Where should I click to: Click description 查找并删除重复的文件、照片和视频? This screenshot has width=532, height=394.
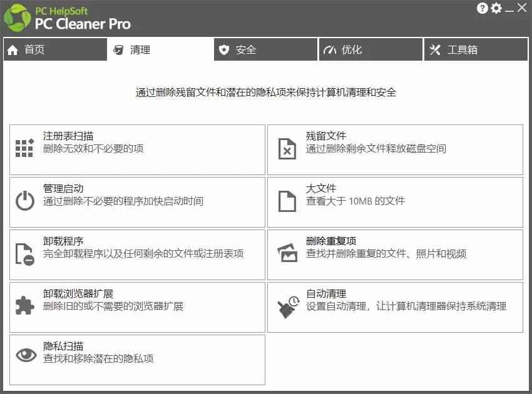pos(386,254)
